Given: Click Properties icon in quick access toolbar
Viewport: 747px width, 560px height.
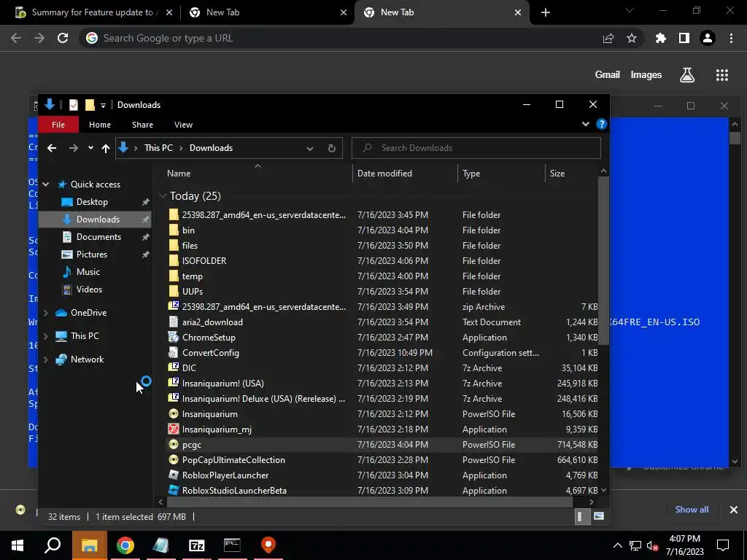Looking at the screenshot, I should click(x=74, y=105).
